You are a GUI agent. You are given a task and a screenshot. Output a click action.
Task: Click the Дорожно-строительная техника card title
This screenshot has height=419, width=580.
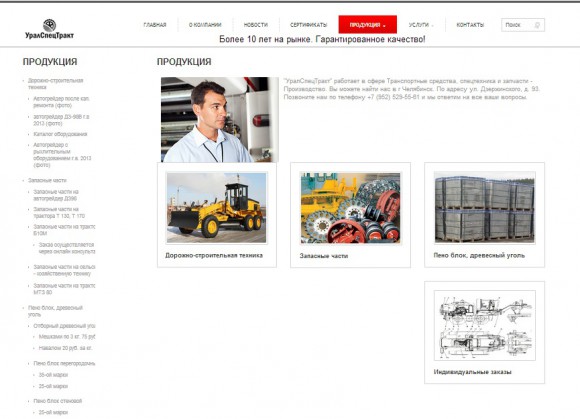pos(214,255)
